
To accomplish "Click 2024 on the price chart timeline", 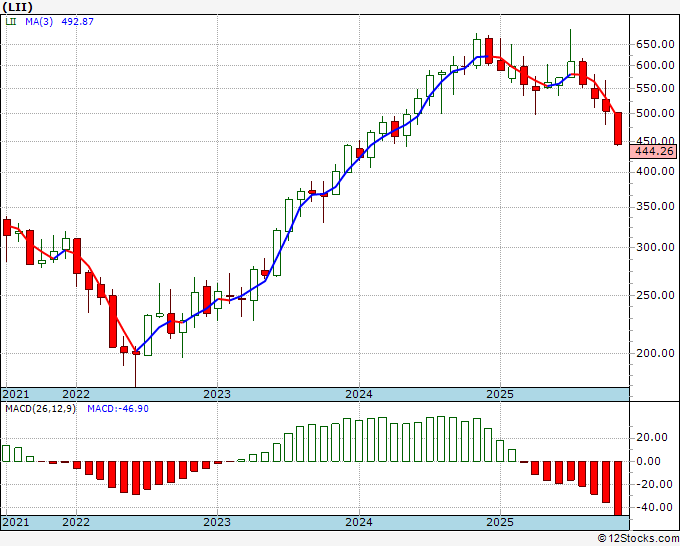I will (x=359, y=394).
